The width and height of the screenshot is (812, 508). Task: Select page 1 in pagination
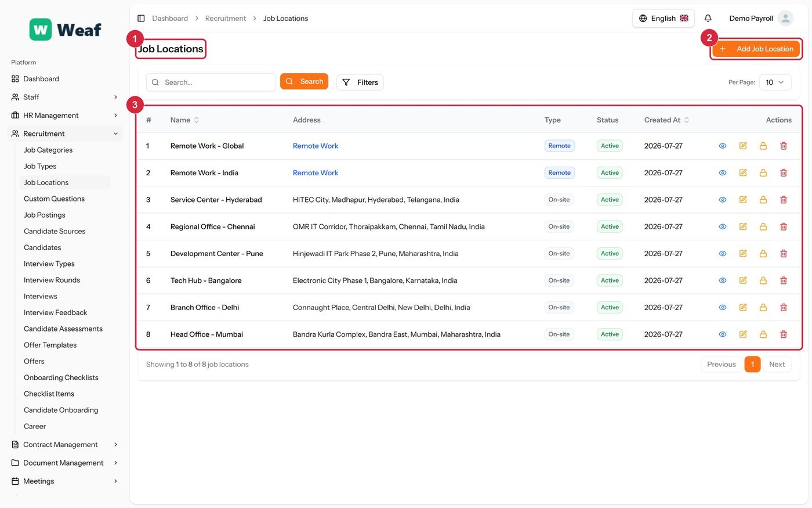click(x=752, y=365)
